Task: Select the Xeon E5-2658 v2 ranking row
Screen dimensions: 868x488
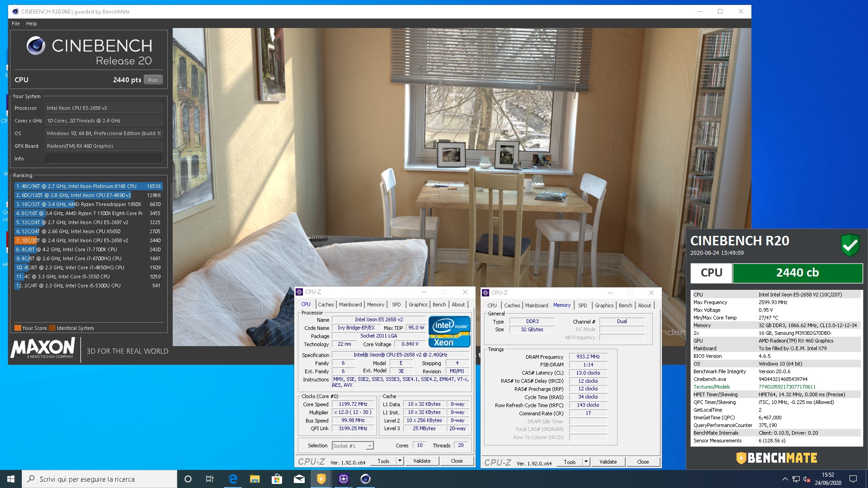Action: point(88,240)
